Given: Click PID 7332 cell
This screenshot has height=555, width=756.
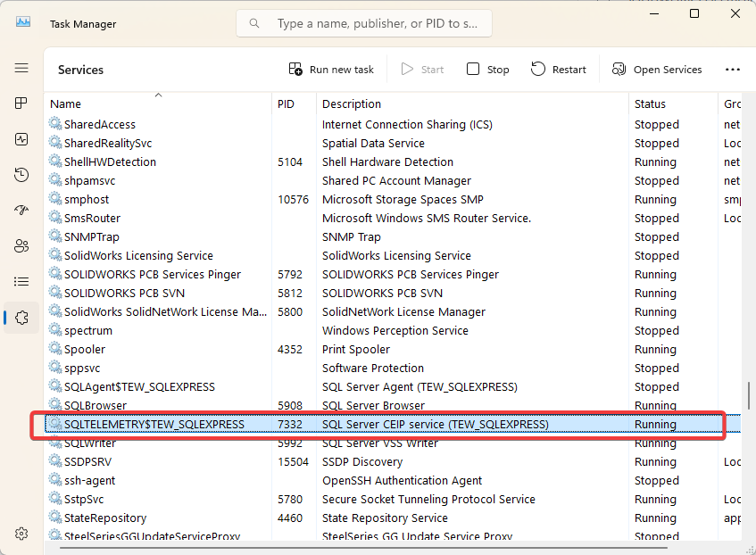Looking at the screenshot, I should pyautogui.click(x=290, y=425).
